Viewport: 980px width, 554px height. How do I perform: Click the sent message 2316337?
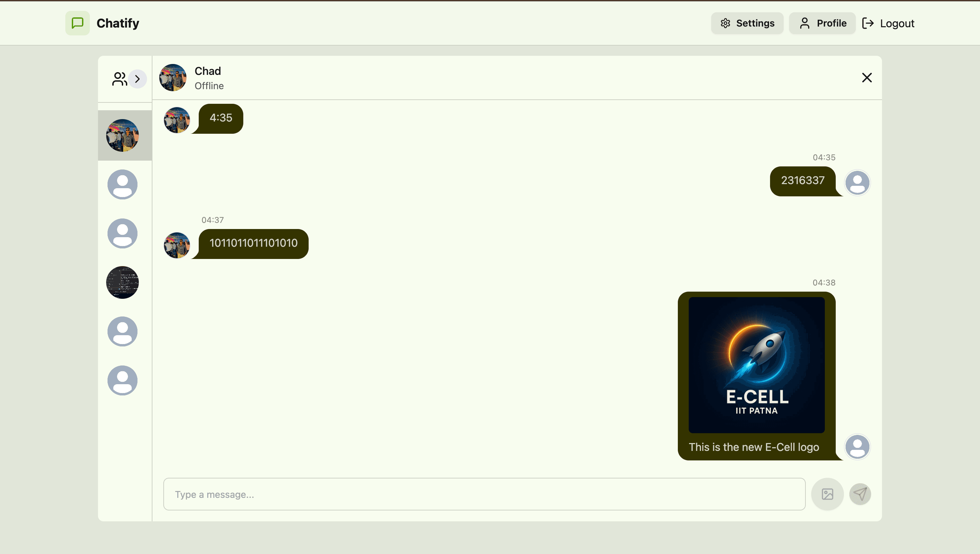803,181
